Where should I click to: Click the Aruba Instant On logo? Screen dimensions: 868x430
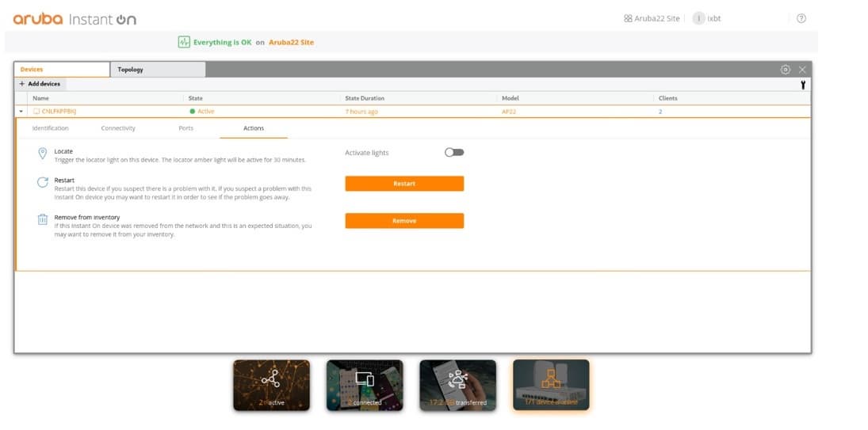(x=75, y=19)
